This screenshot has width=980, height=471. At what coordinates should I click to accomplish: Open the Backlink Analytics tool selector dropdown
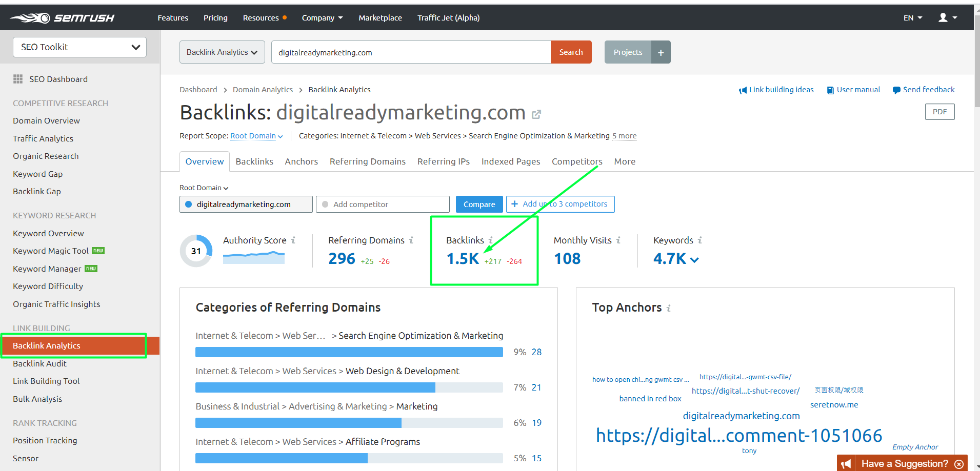[222, 52]
